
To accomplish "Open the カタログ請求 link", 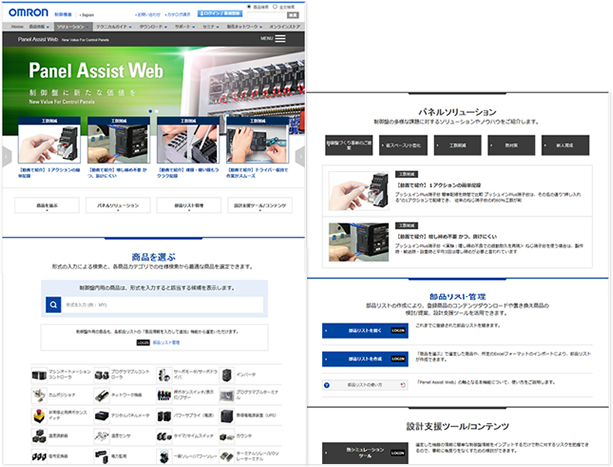I will (177, 14).
